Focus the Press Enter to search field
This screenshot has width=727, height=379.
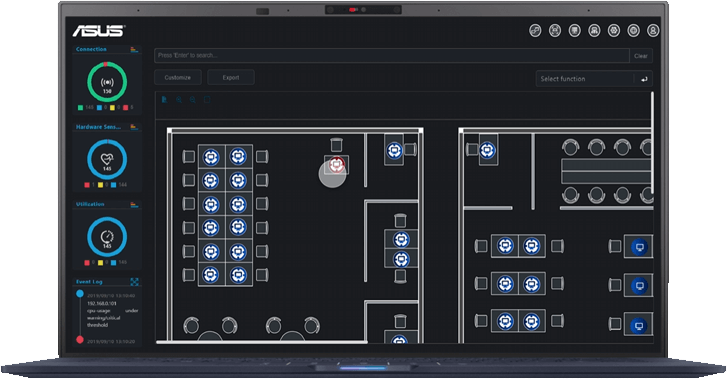click(x=392, y=56)
